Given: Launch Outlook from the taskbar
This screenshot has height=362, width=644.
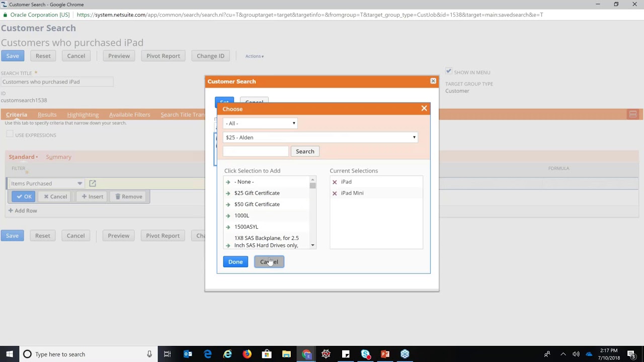Looking at the screenshot, I should pyautogui.click(x=188, y=354).
